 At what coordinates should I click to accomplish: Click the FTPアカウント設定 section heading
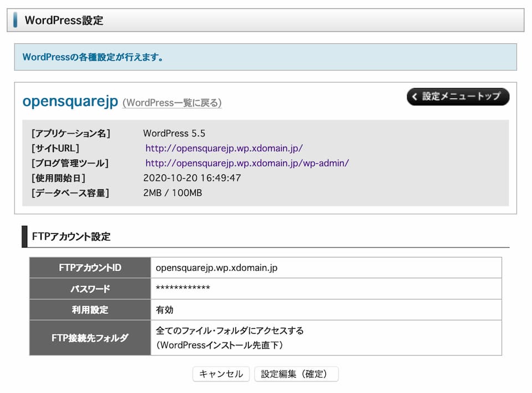[x=71, y=237]
